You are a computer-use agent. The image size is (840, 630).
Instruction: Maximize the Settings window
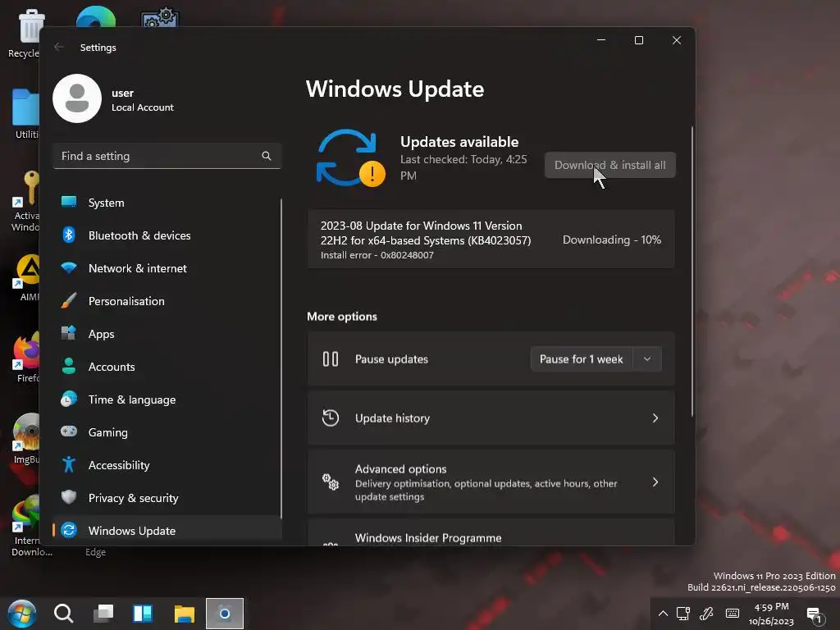[x=638, y=40]
